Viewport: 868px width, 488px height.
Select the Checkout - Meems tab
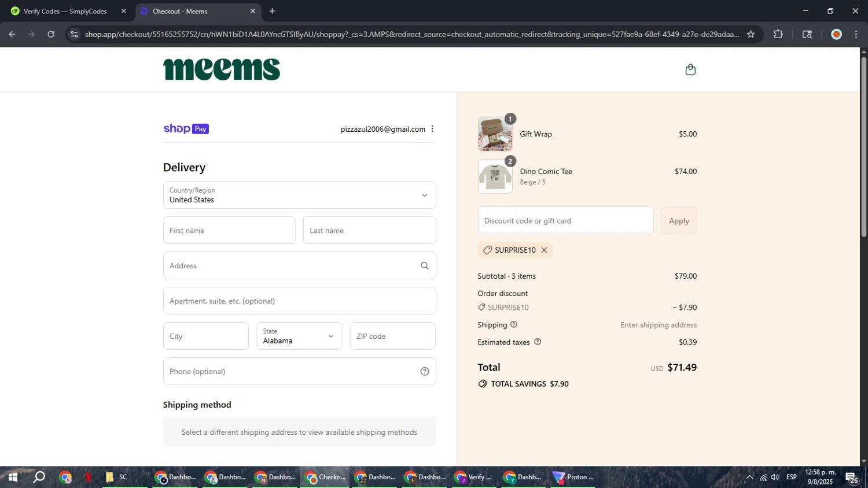[x=197, y=11]
